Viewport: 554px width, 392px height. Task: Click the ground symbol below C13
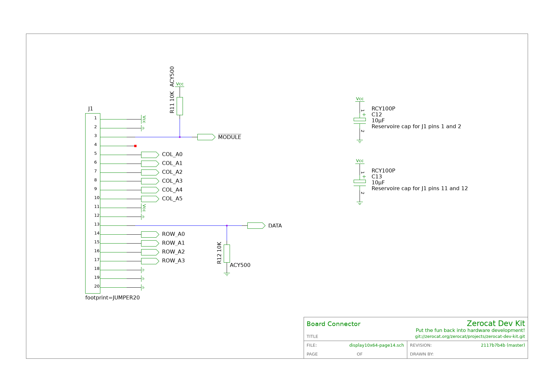point(360,203)
